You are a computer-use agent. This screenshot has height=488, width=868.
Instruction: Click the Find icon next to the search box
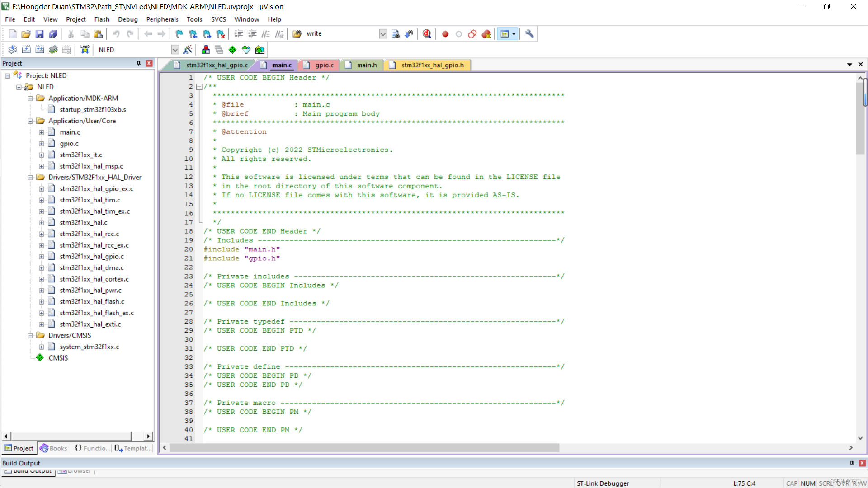[396, 34]
